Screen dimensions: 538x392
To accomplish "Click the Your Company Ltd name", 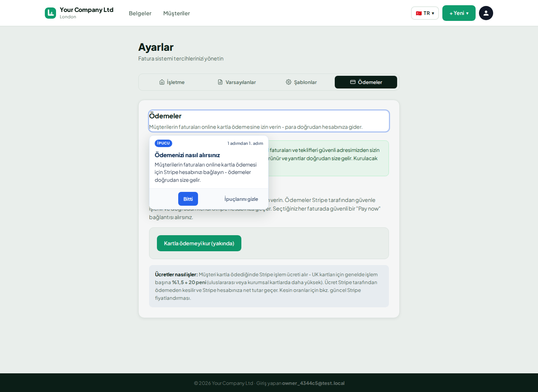I will [x=87, y=10].
